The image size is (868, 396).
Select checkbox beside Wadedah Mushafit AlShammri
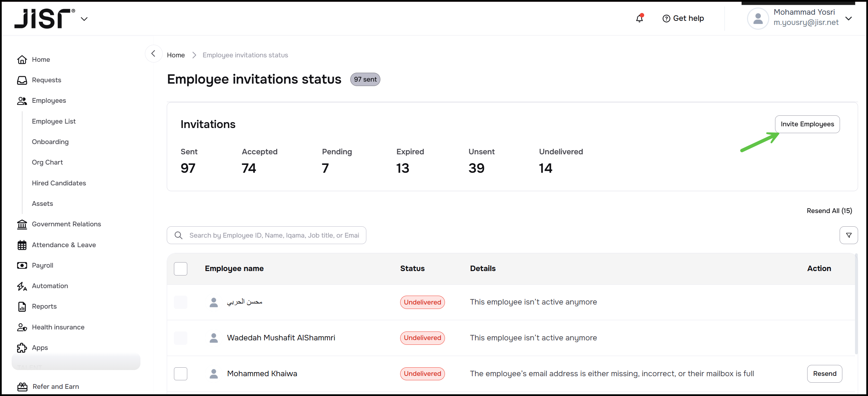180,338
